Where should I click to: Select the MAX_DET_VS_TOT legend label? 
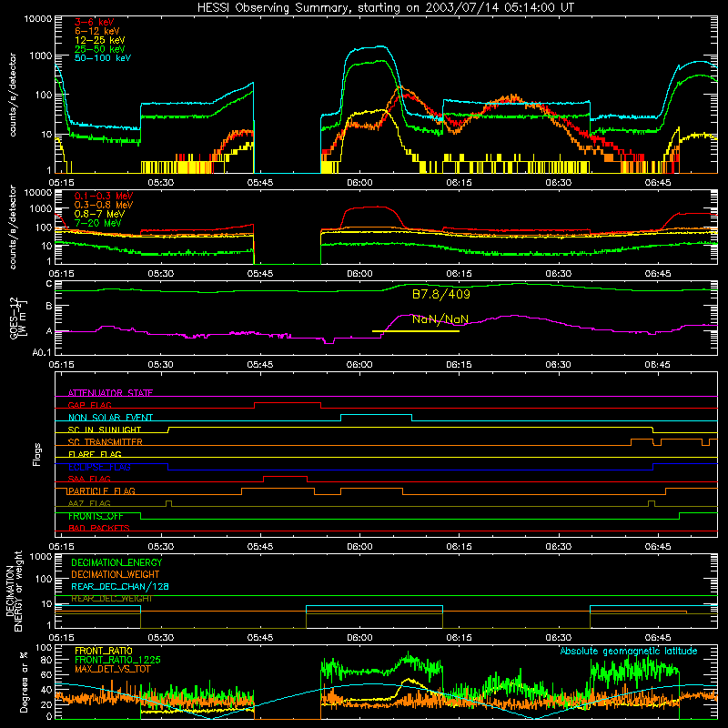[x=113, y=669]
